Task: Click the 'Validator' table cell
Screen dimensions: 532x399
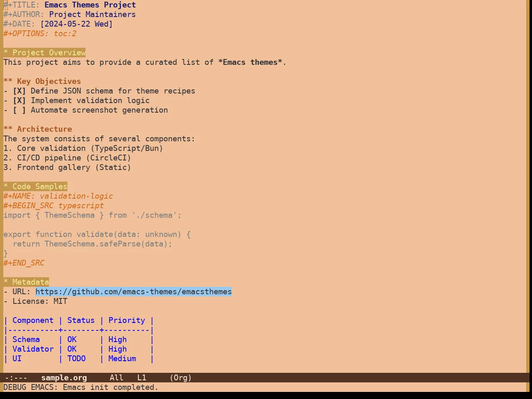Action: point(33,349)
